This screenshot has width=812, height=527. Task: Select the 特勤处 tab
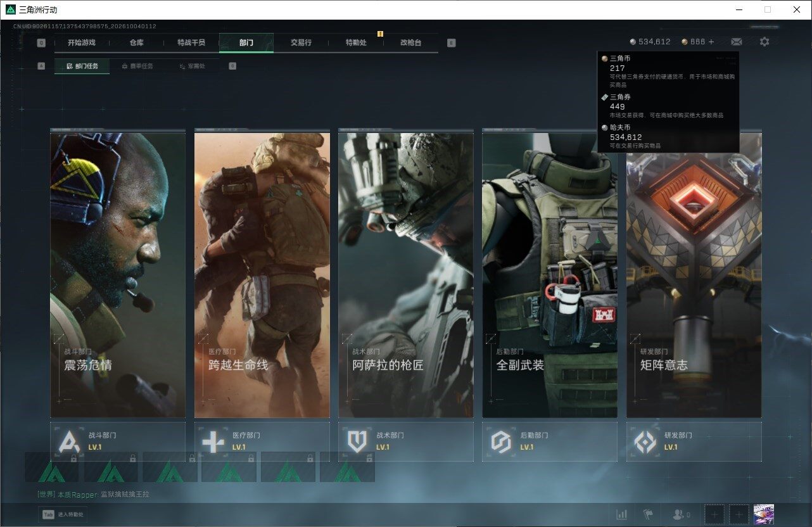(x=356, y=42)
